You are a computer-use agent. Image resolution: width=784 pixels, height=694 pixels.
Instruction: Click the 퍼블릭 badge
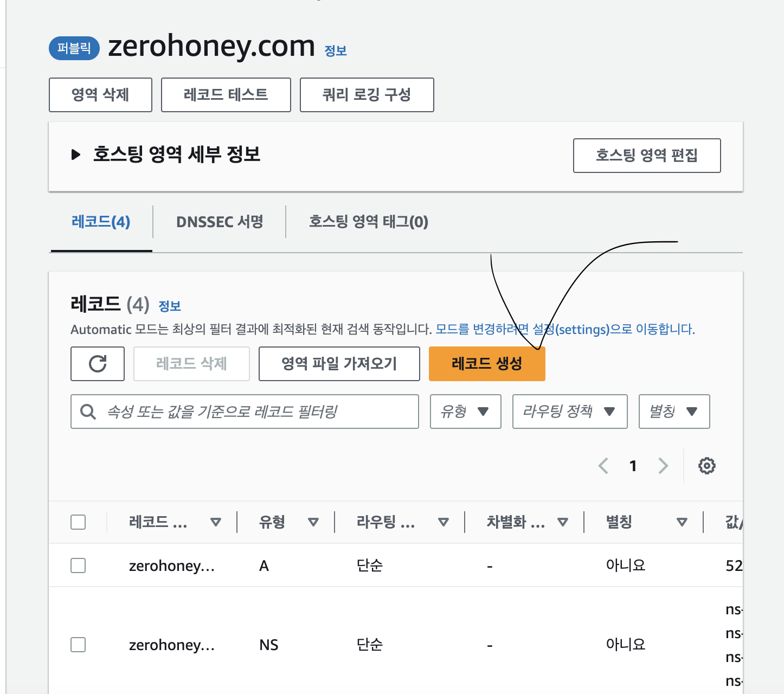[74, 48]
